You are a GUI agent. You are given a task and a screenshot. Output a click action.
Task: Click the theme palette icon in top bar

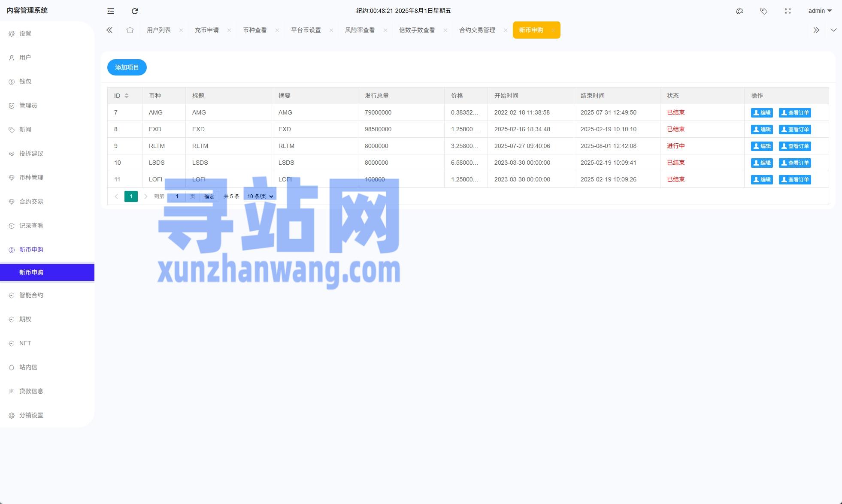[x=739, y=11]
